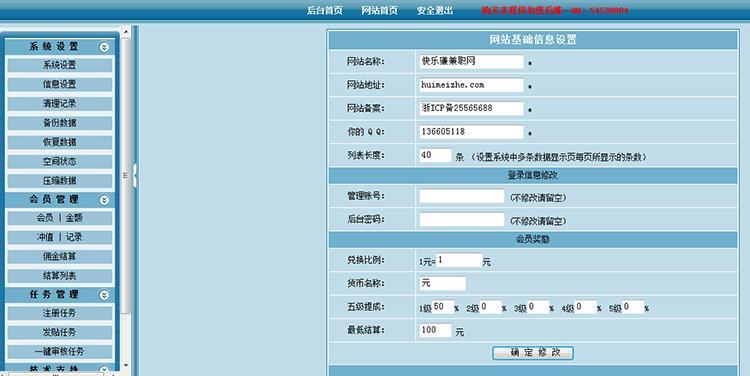Click the 确定修改 submit button
The width and height of the screenshot is (750, 376).
(533, 353)
